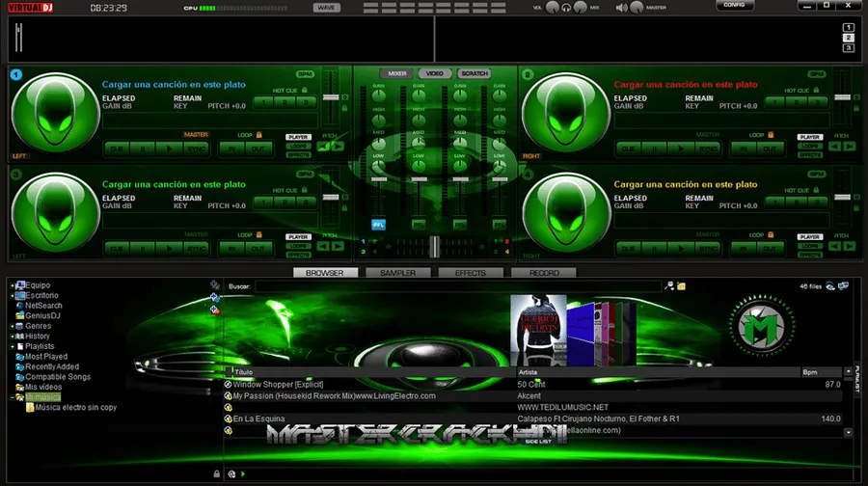Click deck 2 pitch bend right arrow

click(849, 147)
